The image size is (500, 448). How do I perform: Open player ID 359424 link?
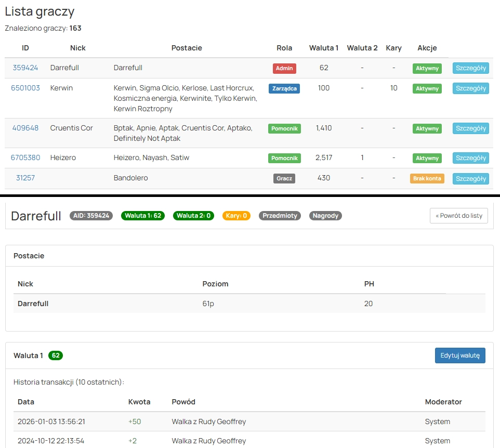[25, 68]
